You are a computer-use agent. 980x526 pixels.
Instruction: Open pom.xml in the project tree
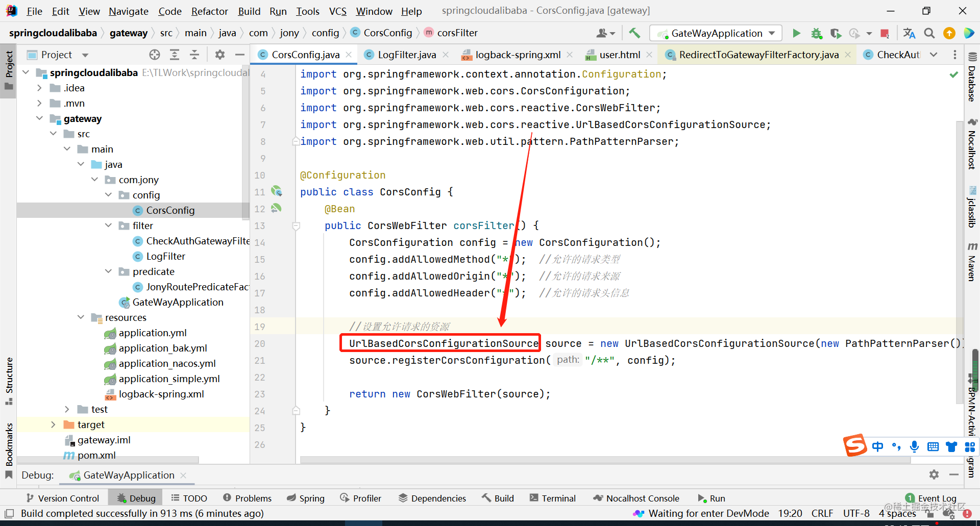tap(96, 455)
